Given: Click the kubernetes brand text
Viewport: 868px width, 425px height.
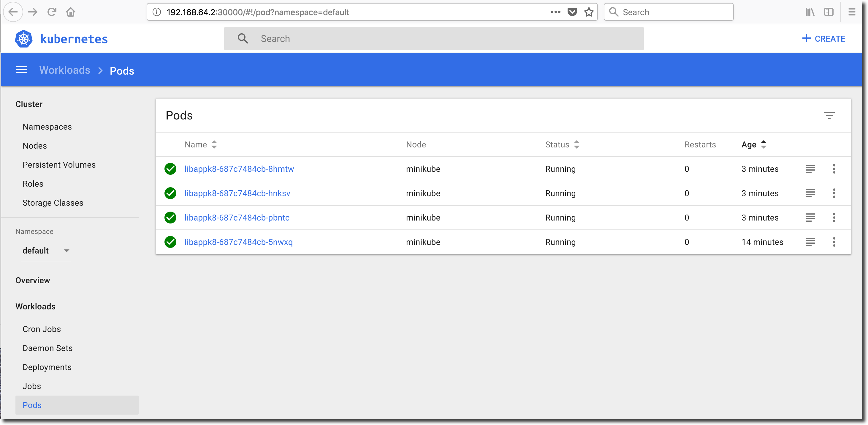Looking at the screenshot, I should pyautogui.click(x=74, y=39).
